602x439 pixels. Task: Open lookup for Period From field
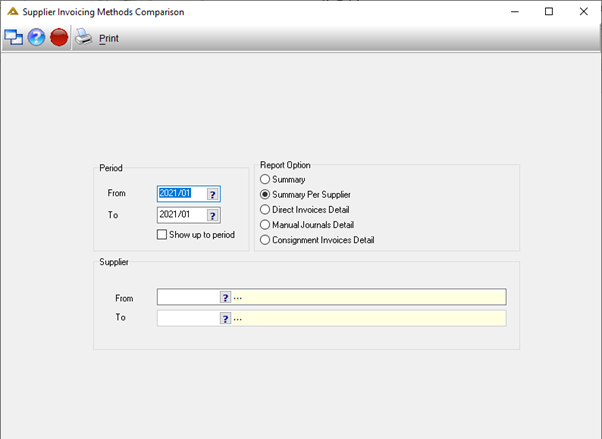213,194
